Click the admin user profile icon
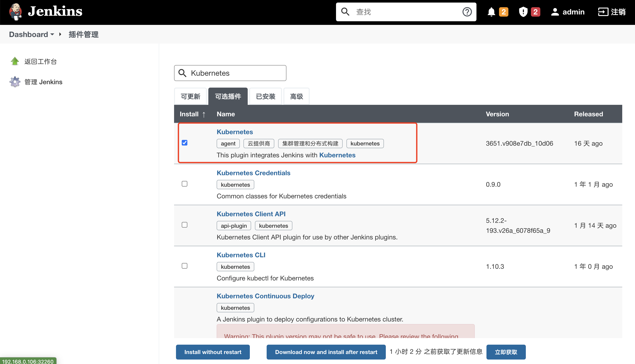Viewport: 635px width, 364px height. click(x=555, y=12)
